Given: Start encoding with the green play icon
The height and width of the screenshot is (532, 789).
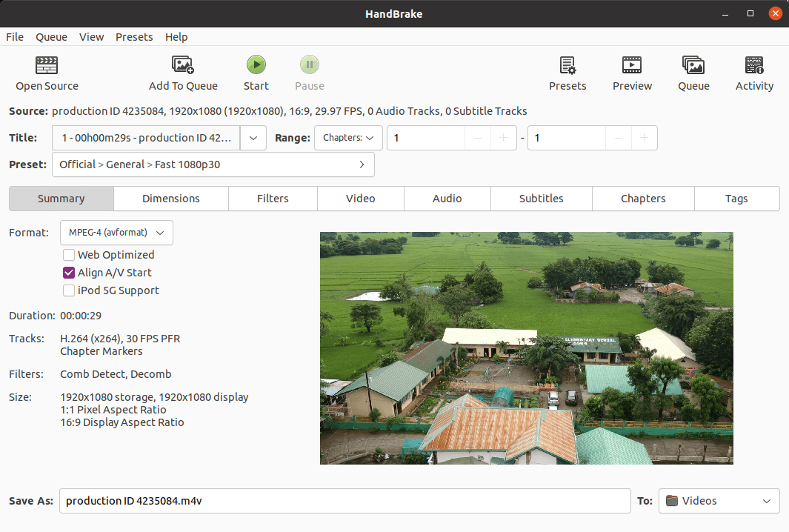Looking at the screenshot, I should click(x=256, y=64).
